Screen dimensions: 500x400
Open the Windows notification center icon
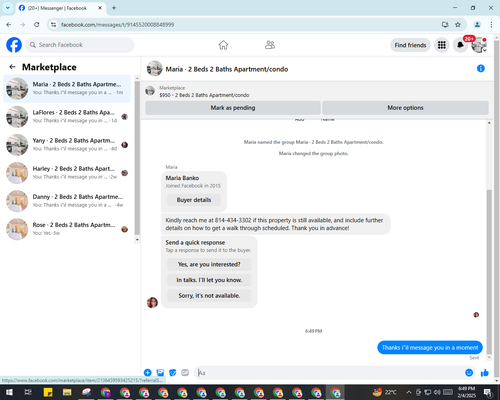[x=488, y=392]
